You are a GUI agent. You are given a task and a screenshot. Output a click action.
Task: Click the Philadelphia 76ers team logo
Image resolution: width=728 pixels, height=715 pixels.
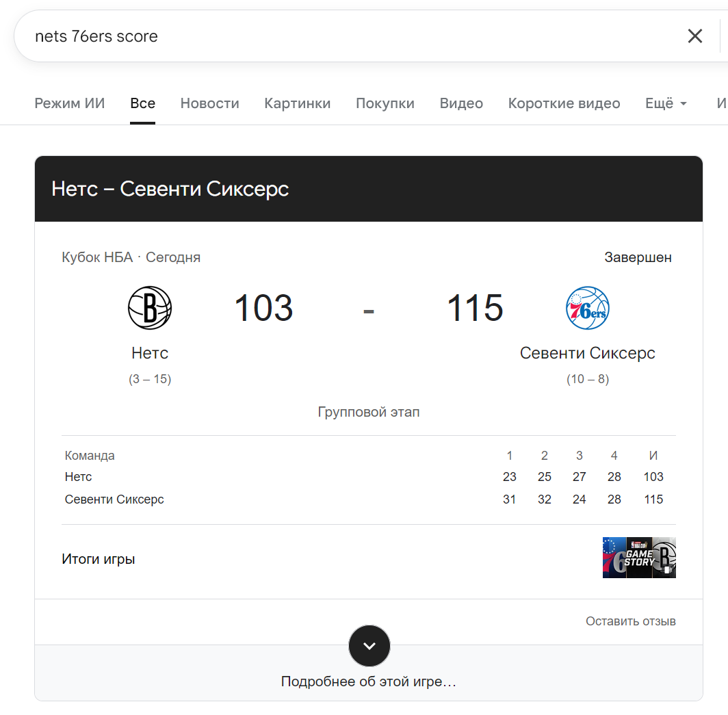[587, 308]
